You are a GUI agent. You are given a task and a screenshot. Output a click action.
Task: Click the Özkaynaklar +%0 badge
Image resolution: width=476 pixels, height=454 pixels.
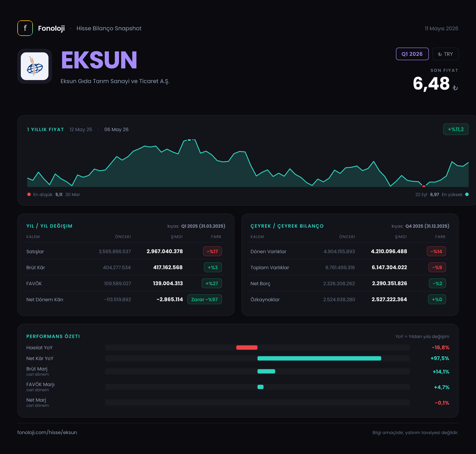pos(437,299)
